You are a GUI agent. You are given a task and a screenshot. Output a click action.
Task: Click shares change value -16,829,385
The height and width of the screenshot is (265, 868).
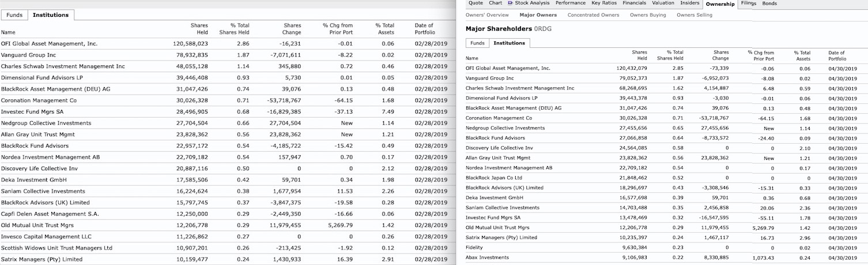[x=284, y=111]
